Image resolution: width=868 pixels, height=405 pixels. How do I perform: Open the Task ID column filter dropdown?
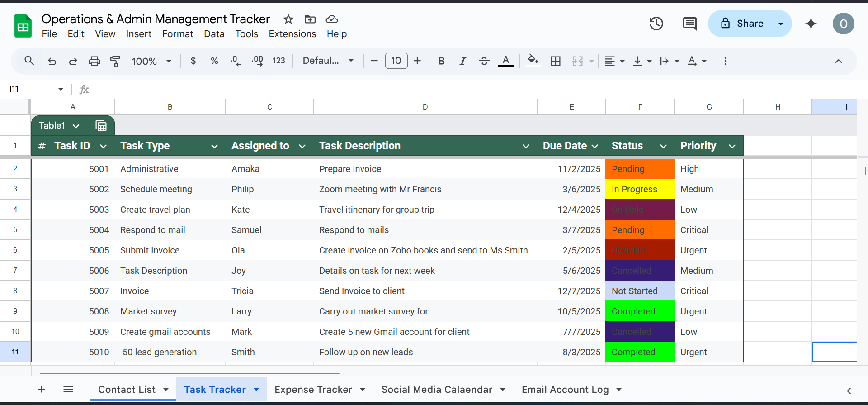click(x=103, y=146)
